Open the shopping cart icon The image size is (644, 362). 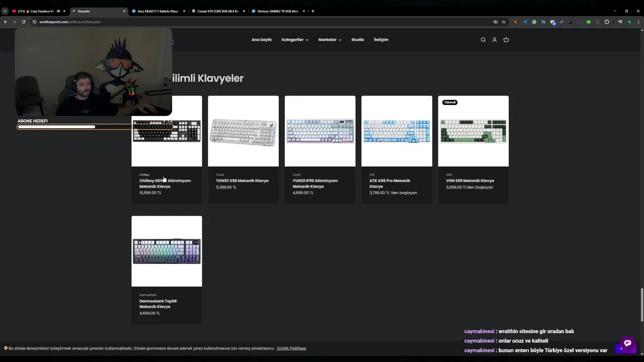click(x=506, y=40)
